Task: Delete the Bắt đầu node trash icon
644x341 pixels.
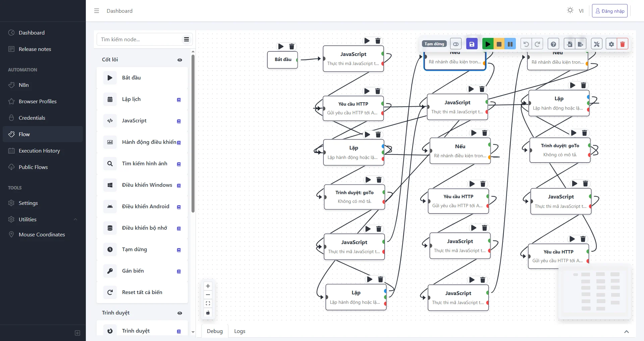Action: coord(292,47)
